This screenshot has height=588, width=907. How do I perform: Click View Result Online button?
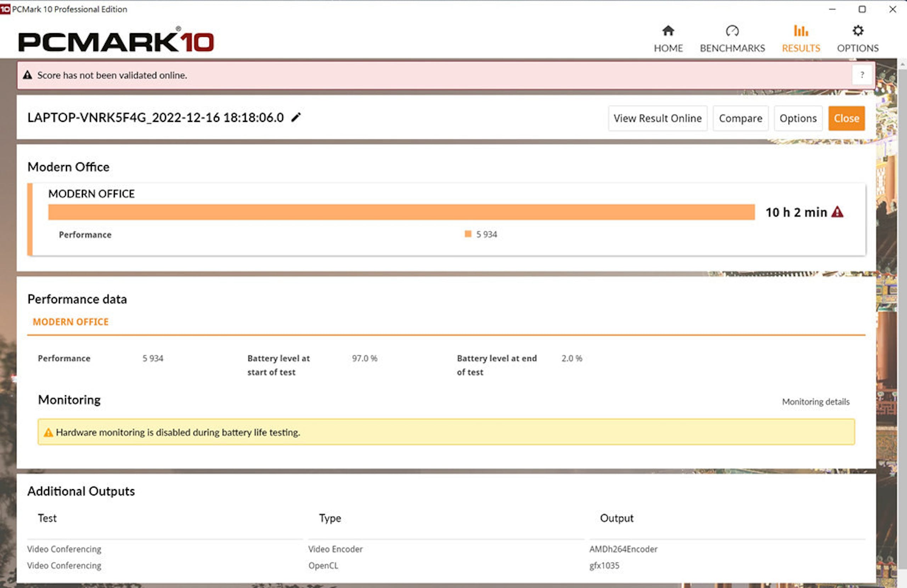[x=657, y=119]
